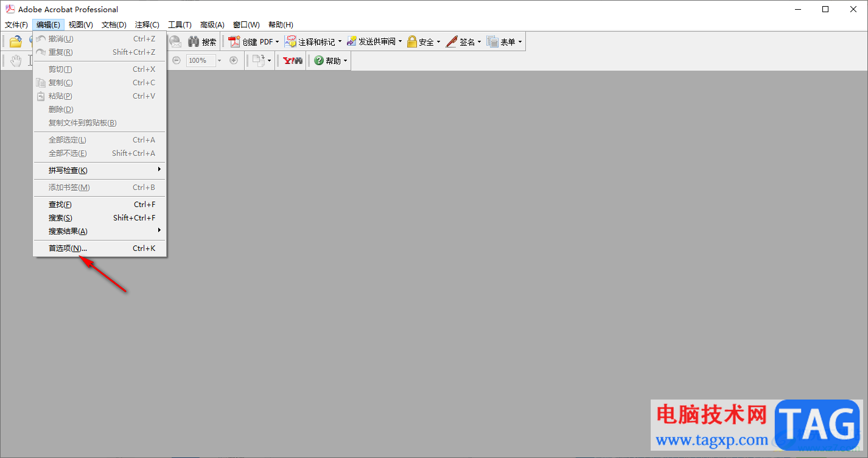Choose Find (查找) in Edit menu
Screen dimensions: 868x458
tap(100, 205)
